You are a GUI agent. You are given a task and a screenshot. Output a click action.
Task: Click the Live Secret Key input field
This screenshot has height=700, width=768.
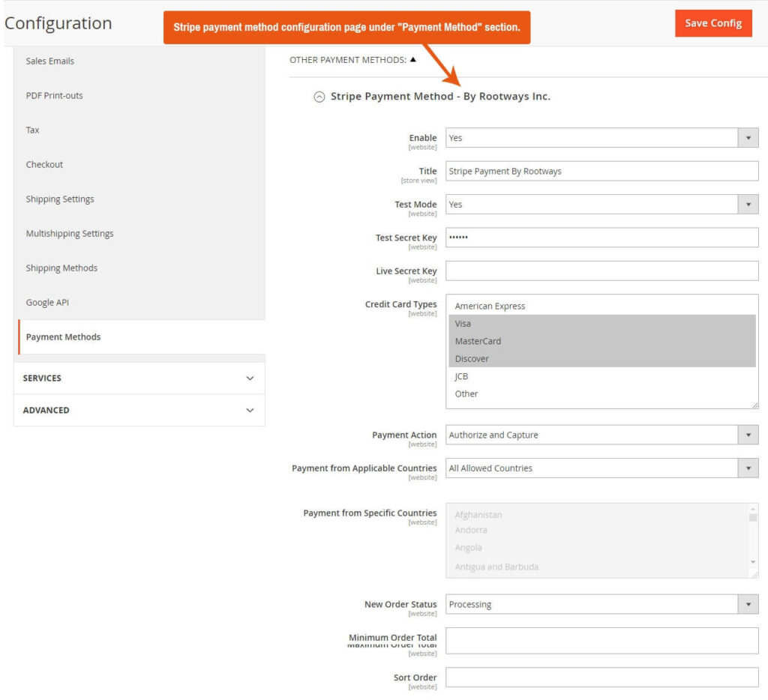tap(600, 271)
